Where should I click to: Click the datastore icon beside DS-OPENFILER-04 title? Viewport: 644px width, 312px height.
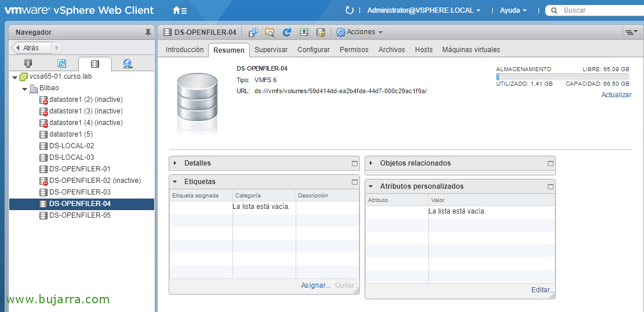point(167,32)
